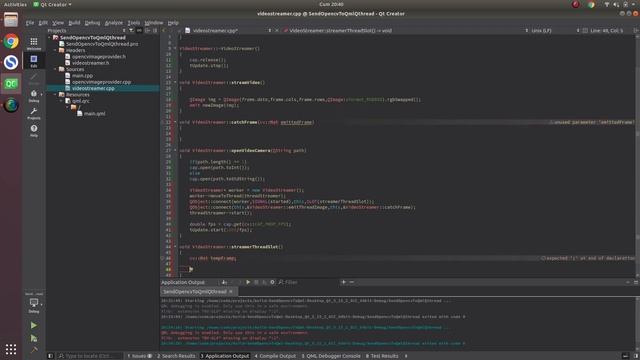Click Activities in the top bar
Image resolution: width=640 pixels, height=360 pixels.
[15, 4]
